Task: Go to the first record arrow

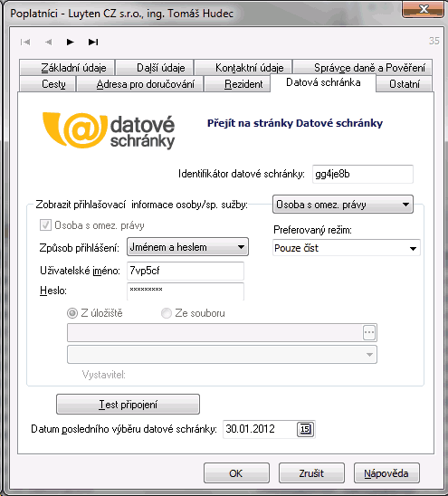Action: point(25,42)
